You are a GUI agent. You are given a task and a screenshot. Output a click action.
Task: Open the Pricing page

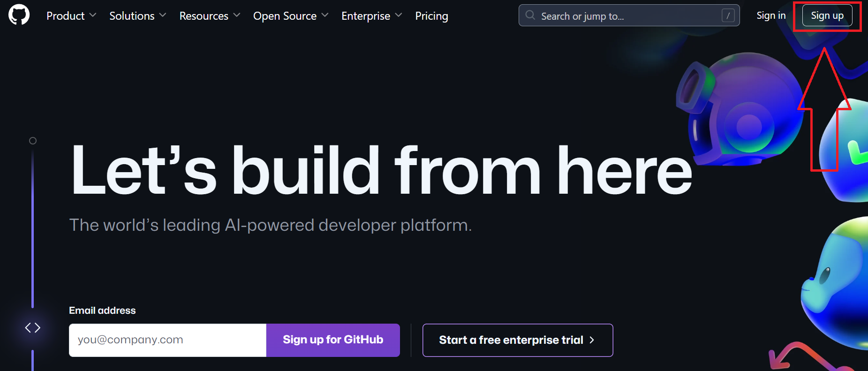tap(431, 15)
